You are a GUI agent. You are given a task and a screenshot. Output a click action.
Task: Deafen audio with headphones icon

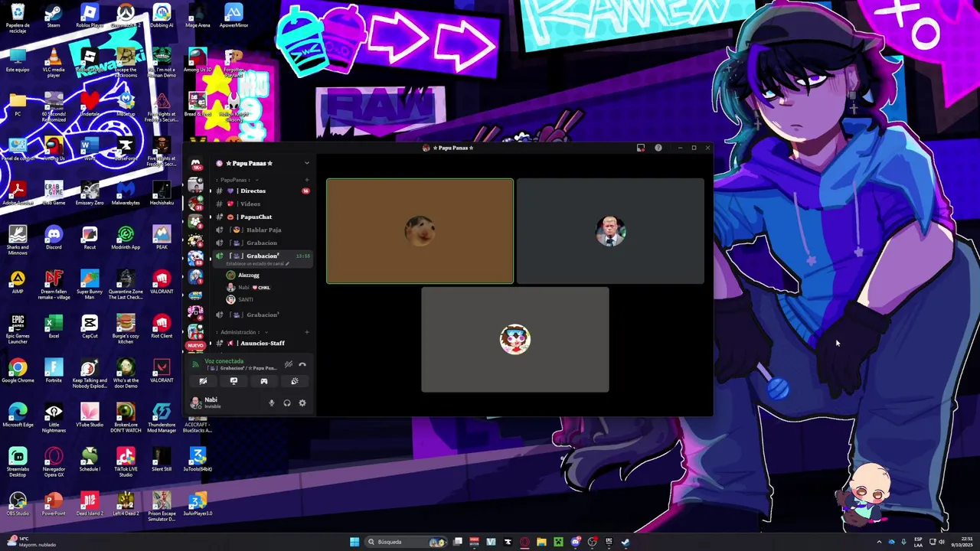(x=287, y=403)
